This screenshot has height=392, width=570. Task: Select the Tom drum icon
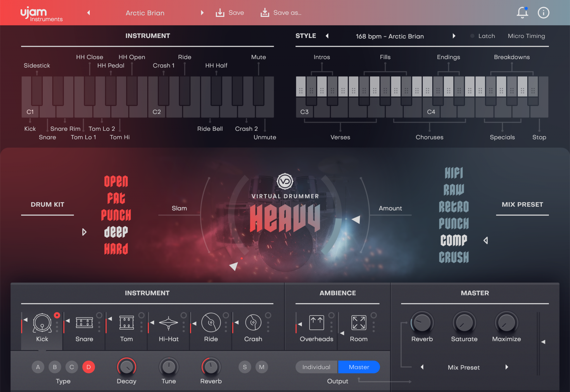point(126,323)
